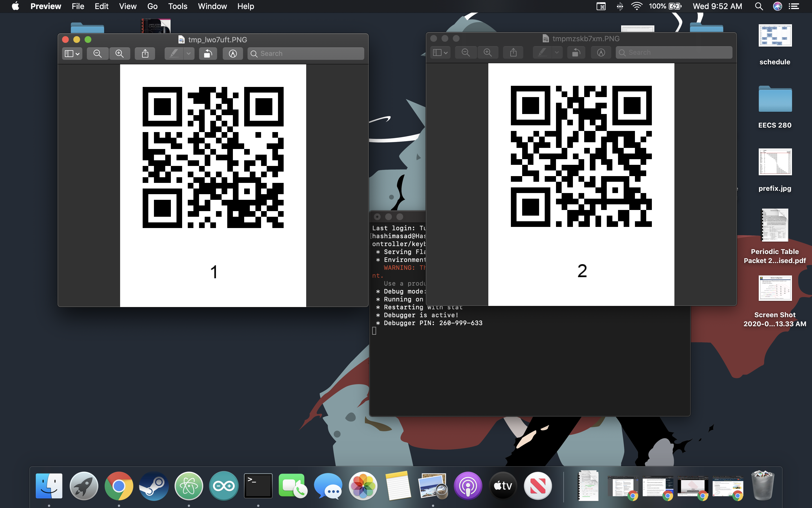Show Markup toolbar in tmp_lwo7uft.PNG window
812x508 pixels.
(233, 53)
